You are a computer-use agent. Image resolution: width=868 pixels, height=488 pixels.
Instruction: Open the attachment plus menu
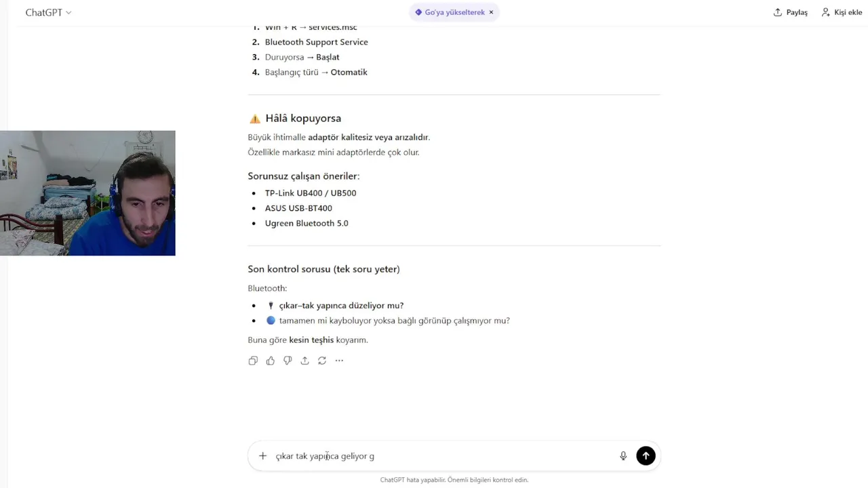pyautogui.click(x=262, y=456)
